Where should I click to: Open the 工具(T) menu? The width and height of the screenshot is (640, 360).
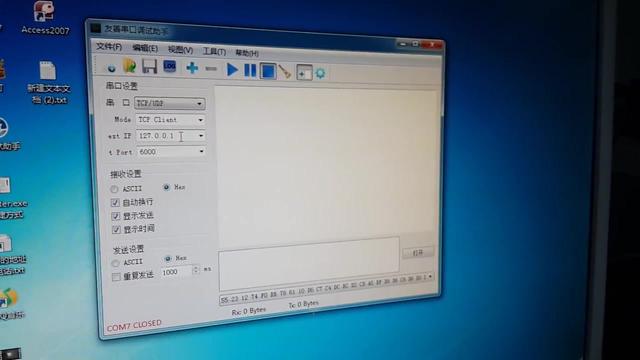click(214, 51)
